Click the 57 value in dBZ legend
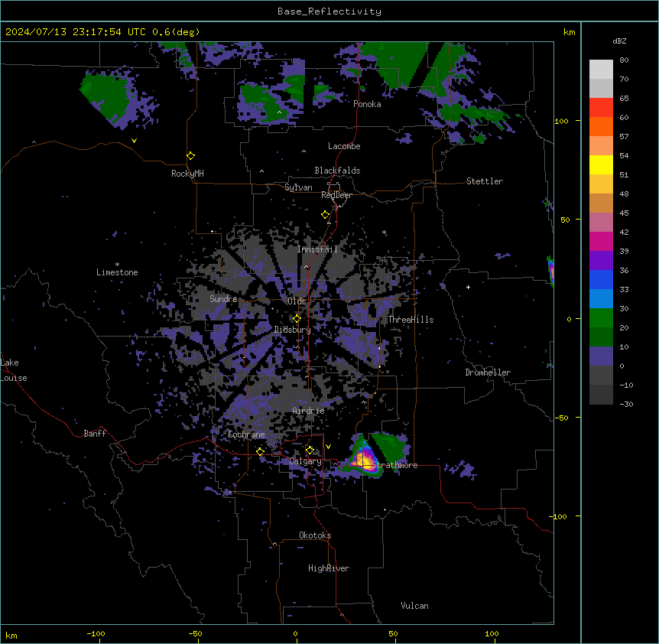This screenshot has height=644, width=659. pyautogui.click(x=624, y=137)
